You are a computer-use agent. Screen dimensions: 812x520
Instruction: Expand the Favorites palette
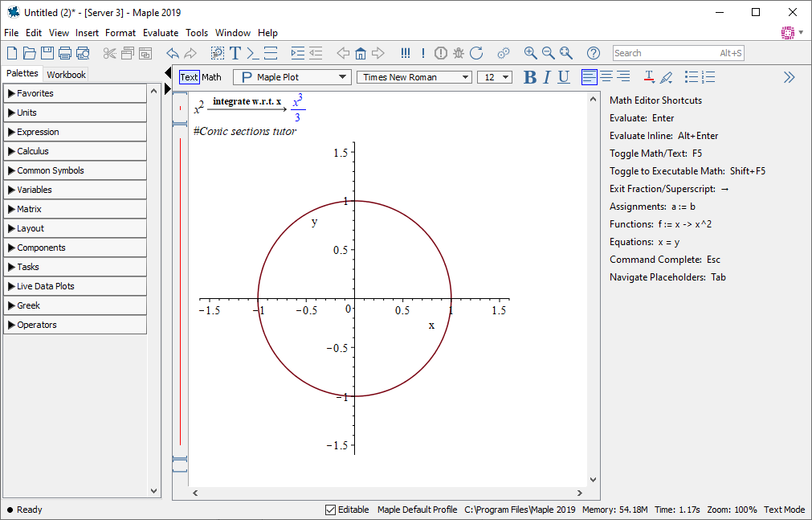[75, 93]
